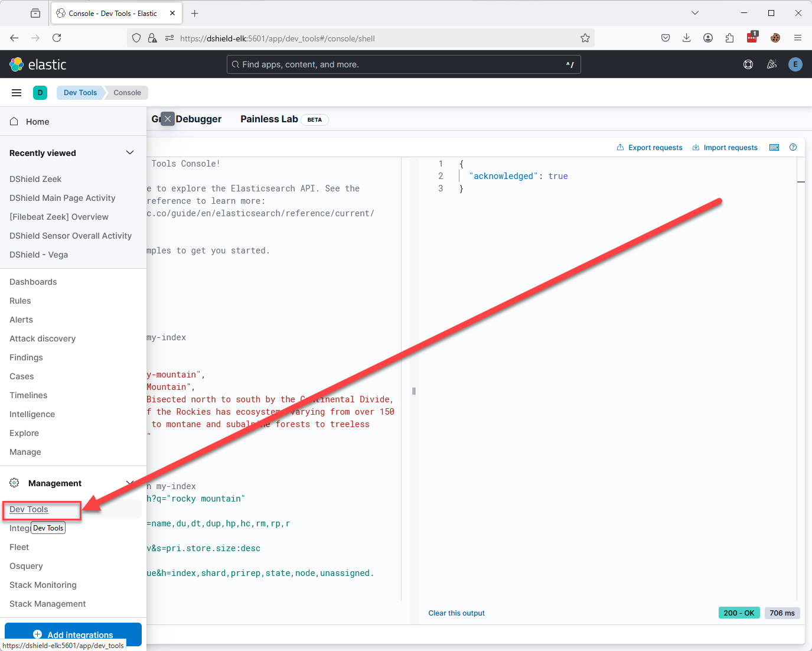Image resolution: width=812 pixels, height=651 pixels.
Task: Bookmark page with star icon
Action: pyautogui.click(x=585, y=38)
